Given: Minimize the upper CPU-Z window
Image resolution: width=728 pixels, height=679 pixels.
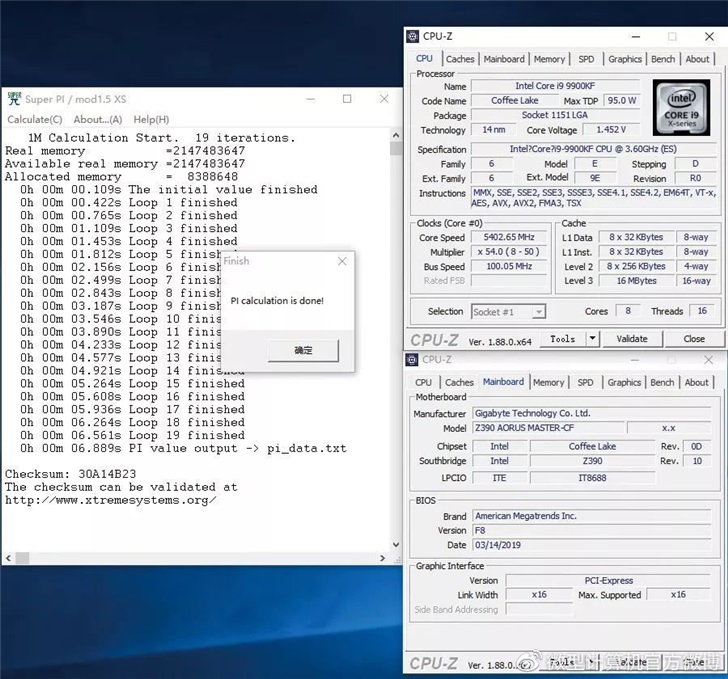Looking at the screenshot, I should (x=636, y=37).
